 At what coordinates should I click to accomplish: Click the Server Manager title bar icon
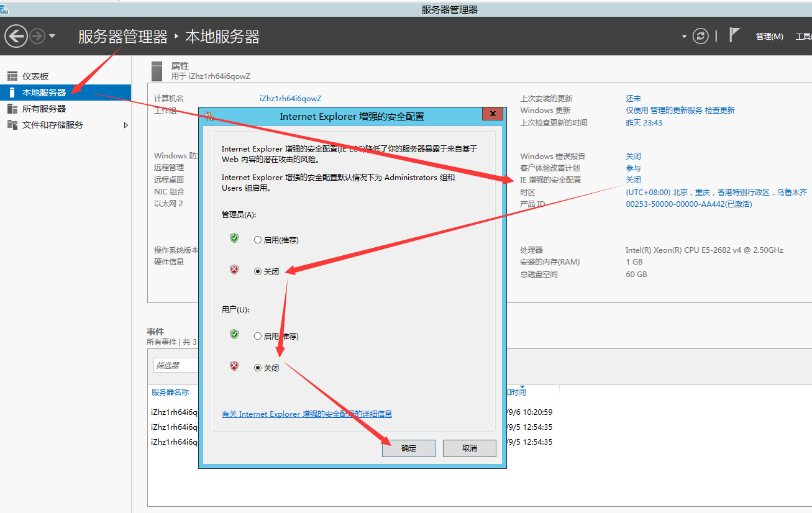(4, 9)
